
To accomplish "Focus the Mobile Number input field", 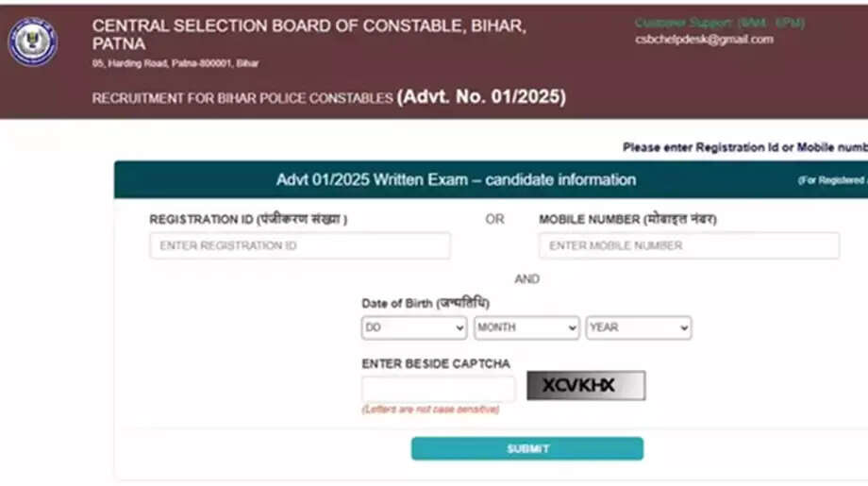I will point(689,245).
